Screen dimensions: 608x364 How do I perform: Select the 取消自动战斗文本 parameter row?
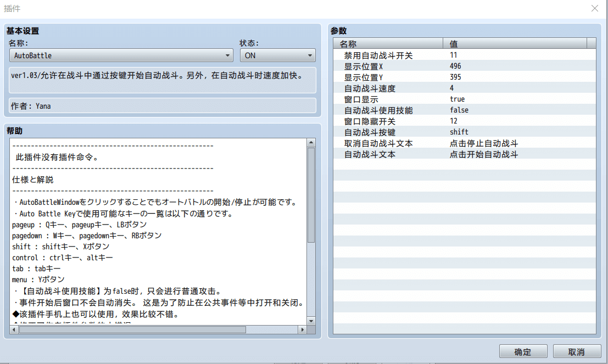tap(465, 143)
